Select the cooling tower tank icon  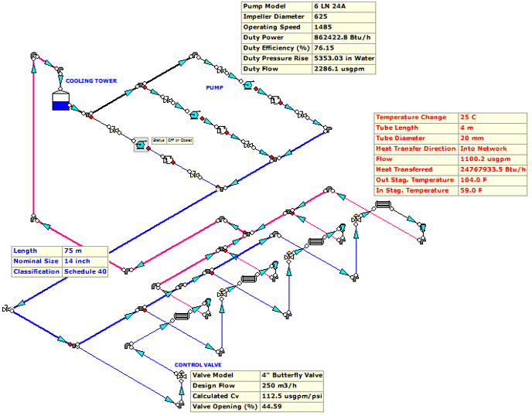click(x=60, y=101)
